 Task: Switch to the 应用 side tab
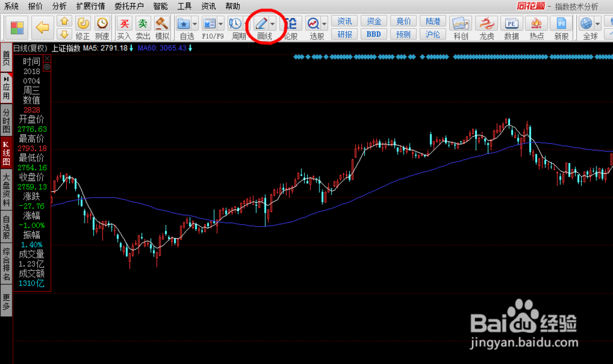6,88
